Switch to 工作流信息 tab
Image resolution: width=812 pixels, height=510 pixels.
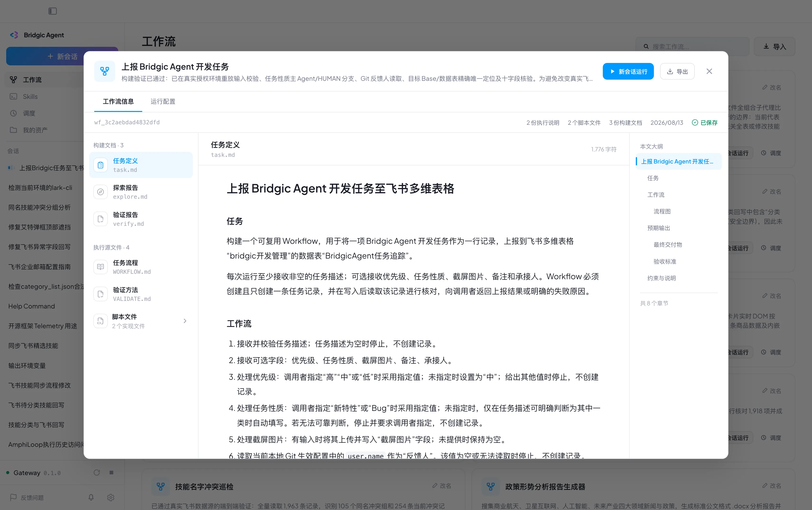118,101
